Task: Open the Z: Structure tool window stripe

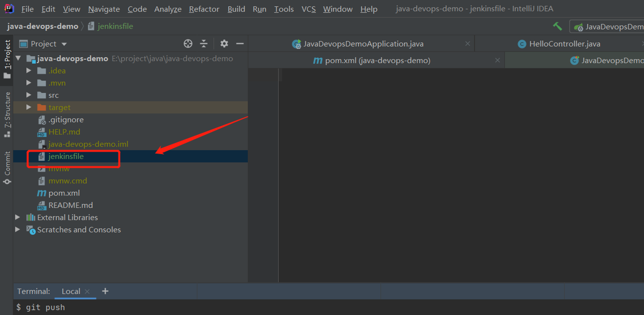Action: point(7,115)
